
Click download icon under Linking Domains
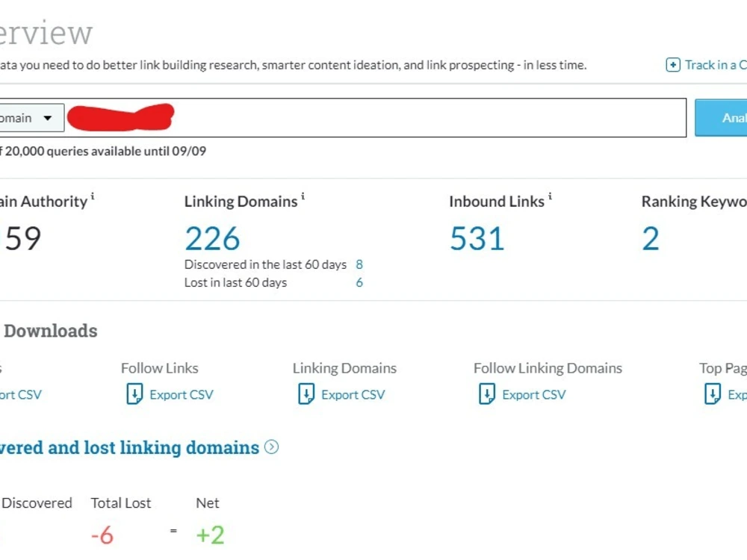(x=306, y=394)
